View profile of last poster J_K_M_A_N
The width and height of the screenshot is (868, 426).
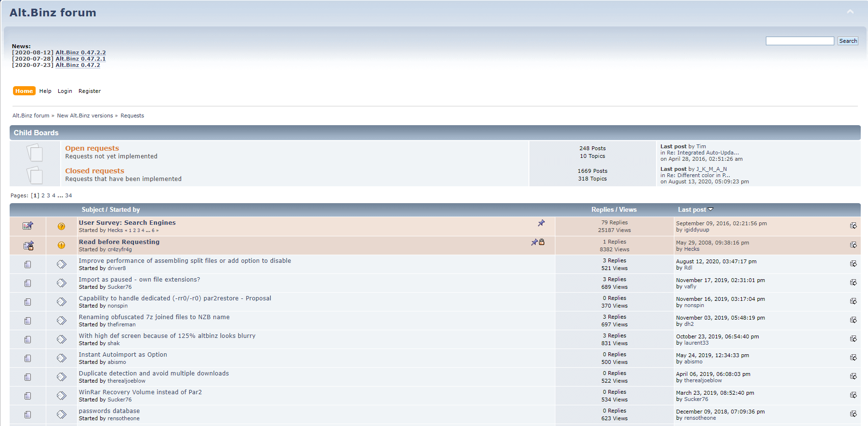(711, 169)
